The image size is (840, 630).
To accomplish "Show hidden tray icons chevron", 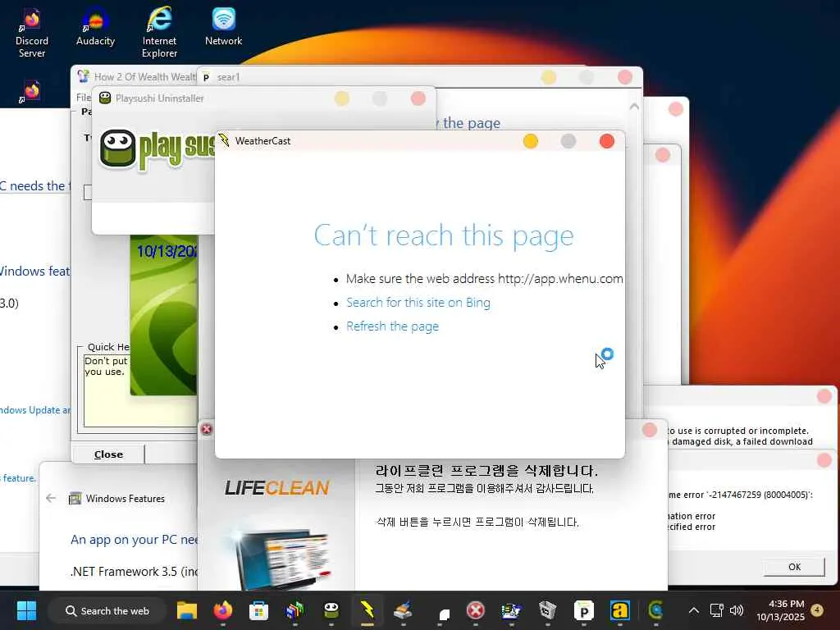I will 693,610.
